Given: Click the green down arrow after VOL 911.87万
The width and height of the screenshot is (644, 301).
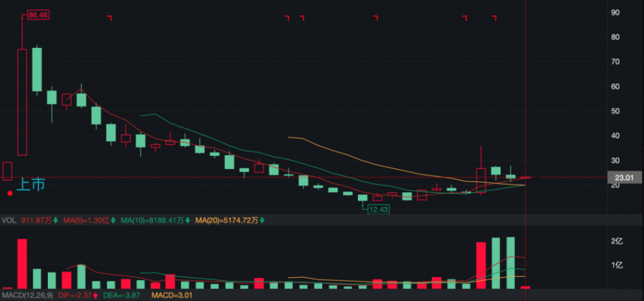Looking at the screenshot, I should [55, 220].
